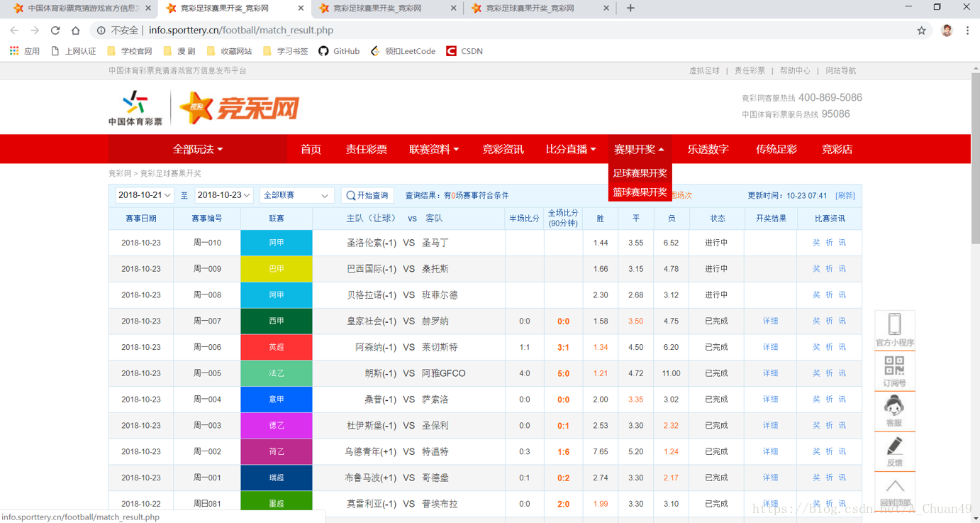The image size is (980, 523).
Task: Click the 中国体育彩票 logo
Action: click(x=135, y=108)
